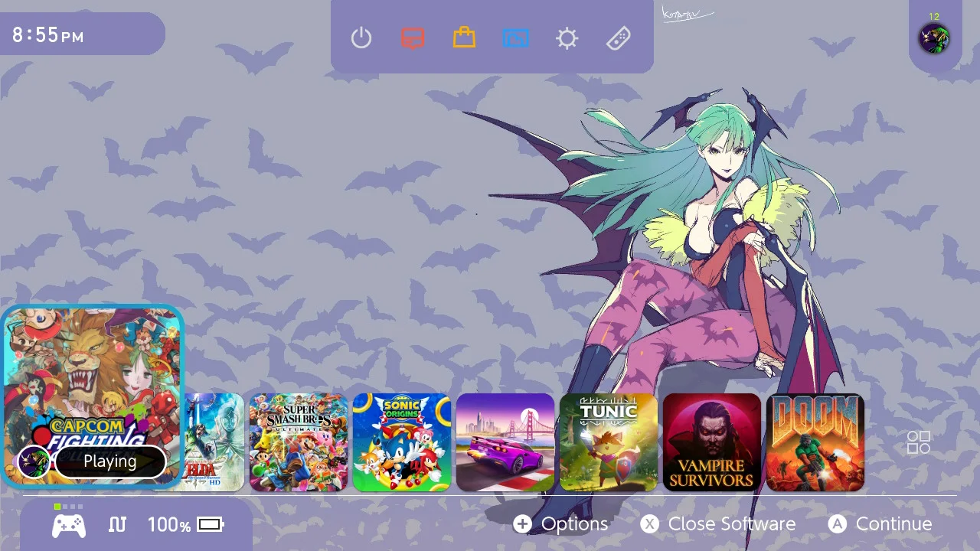Select Super Smash Bros Ultimate tile

(x=299, y=442)
